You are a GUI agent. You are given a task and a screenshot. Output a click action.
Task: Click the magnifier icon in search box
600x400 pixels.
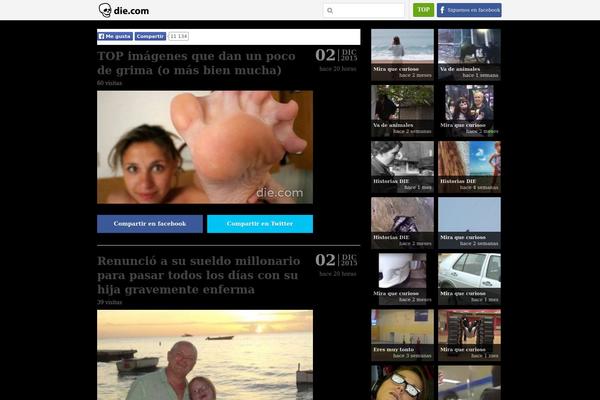click(330, 11)
